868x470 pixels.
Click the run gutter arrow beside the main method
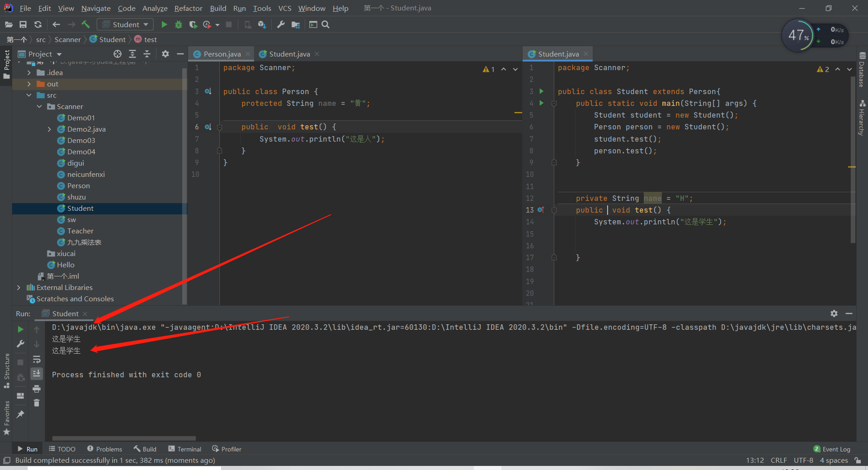541,103
